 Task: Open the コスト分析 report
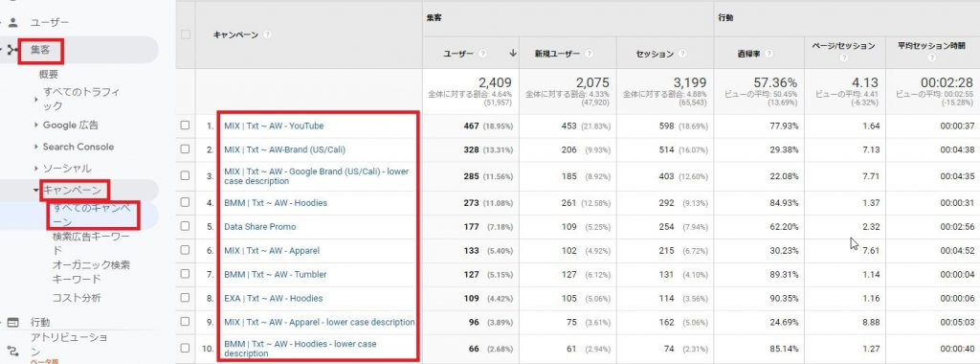point(77,298)
